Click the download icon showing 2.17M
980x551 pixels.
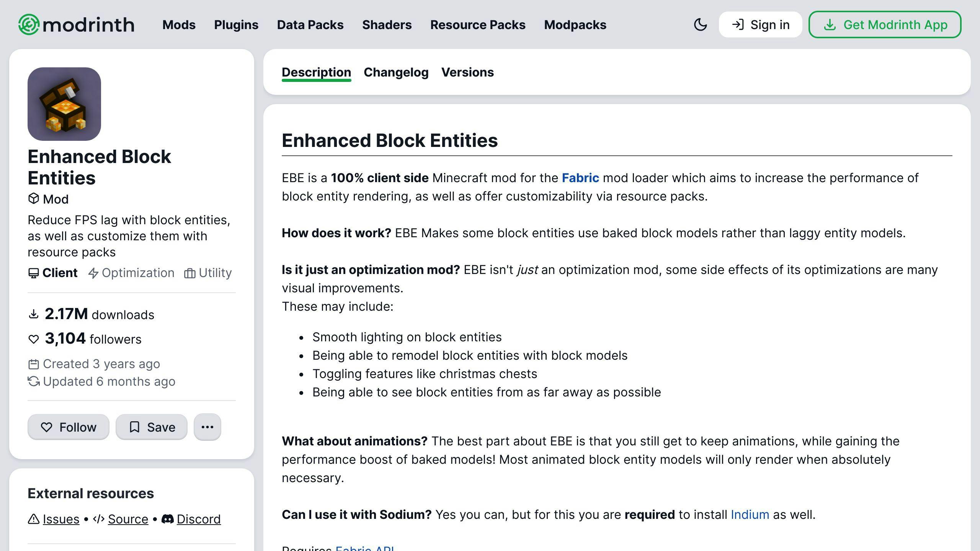point(33,314)
